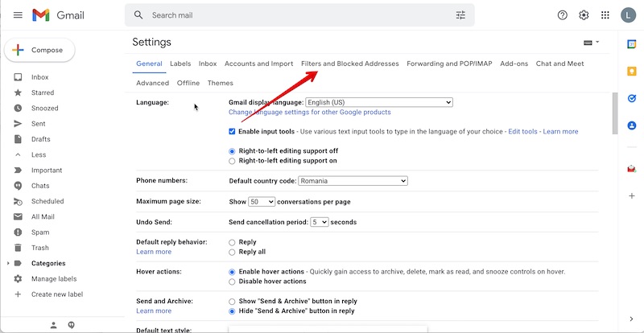Open Google Calendar in side panel
The height and width of the screenshot is (333, 644).
(x=632, y=43)
